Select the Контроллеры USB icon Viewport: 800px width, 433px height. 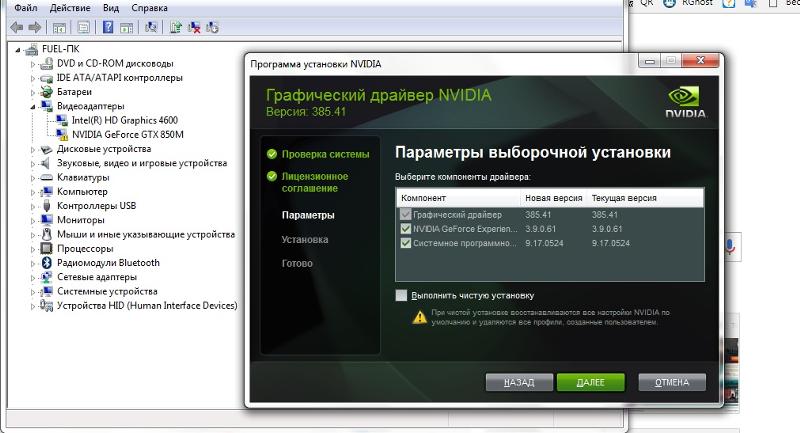click(46, 206)
